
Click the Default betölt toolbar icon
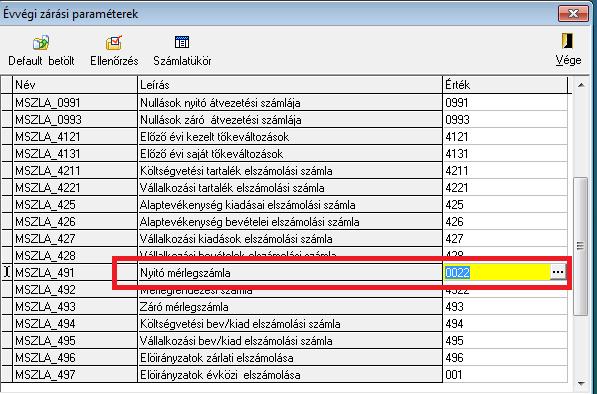coord(41,51)
